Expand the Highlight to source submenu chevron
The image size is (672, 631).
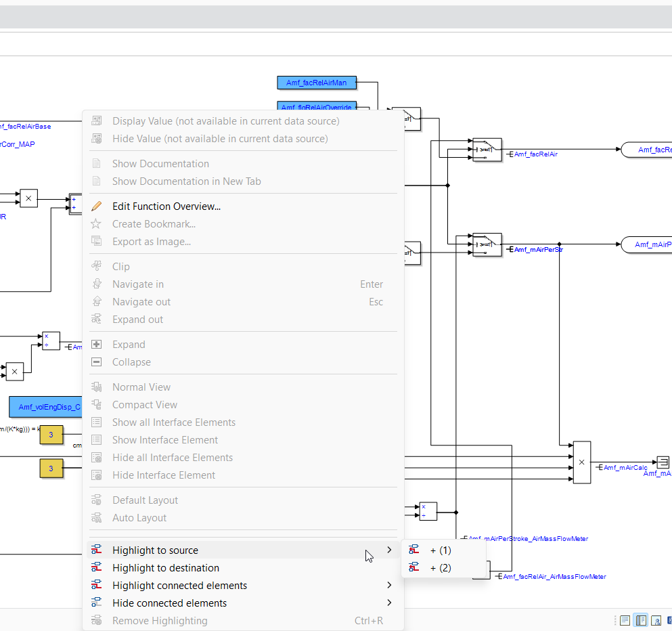390,550
